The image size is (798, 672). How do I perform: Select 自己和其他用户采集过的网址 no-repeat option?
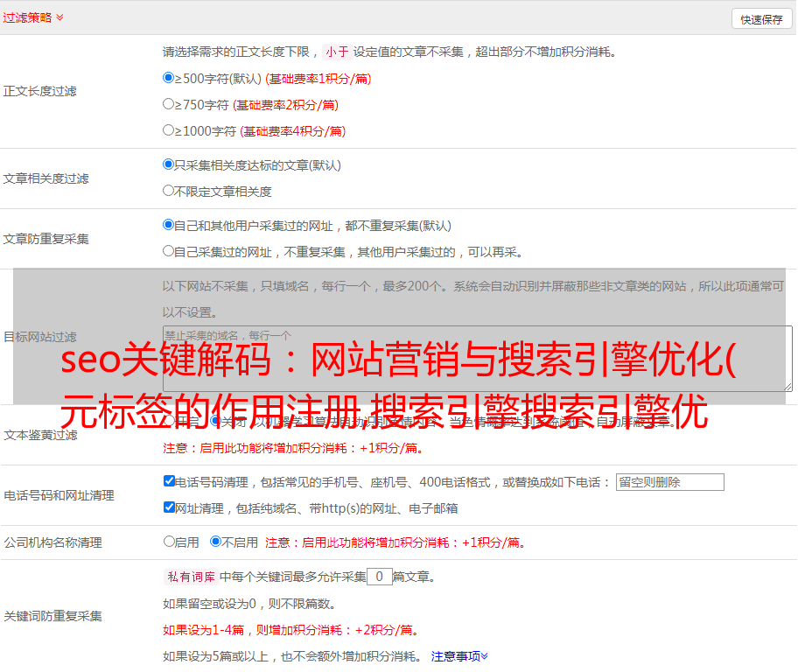(x=169, y=225)
